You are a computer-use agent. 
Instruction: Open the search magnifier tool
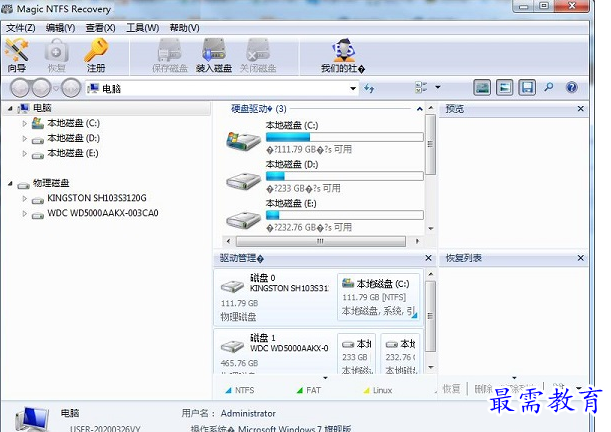tap(549, 87)
